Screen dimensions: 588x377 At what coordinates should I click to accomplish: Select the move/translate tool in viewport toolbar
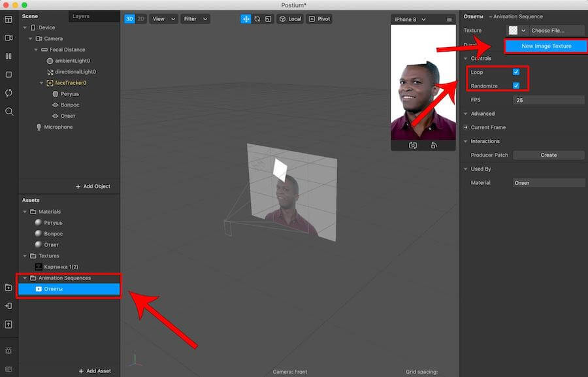(246, 19)
